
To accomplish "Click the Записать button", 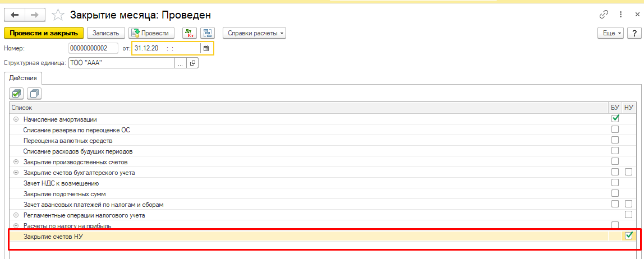I will pos(105,33).
